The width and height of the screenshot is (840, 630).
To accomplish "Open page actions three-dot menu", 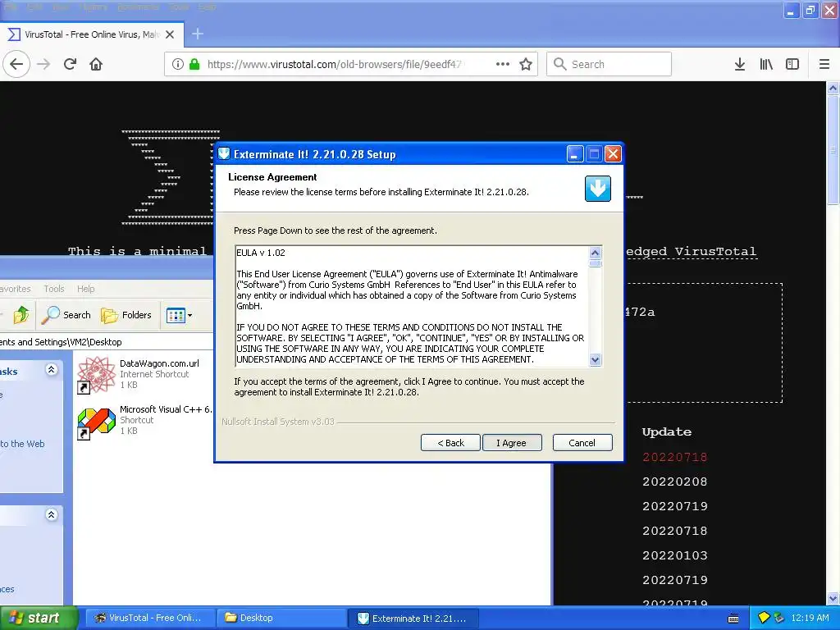I will click(503, 64).
